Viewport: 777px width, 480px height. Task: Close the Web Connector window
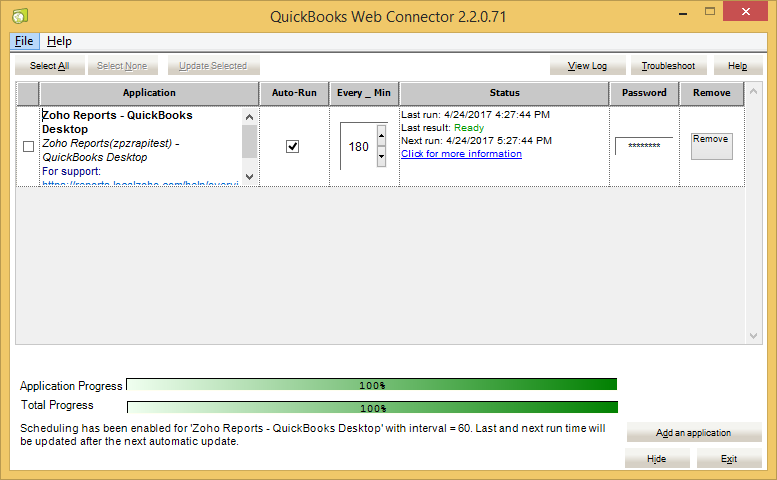coord(746,11)
